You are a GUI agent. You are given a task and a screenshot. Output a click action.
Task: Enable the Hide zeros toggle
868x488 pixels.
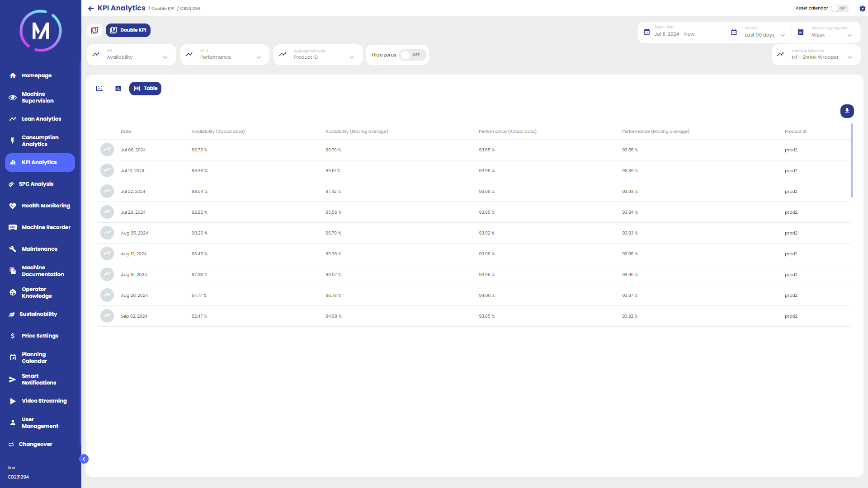(412, 55)
